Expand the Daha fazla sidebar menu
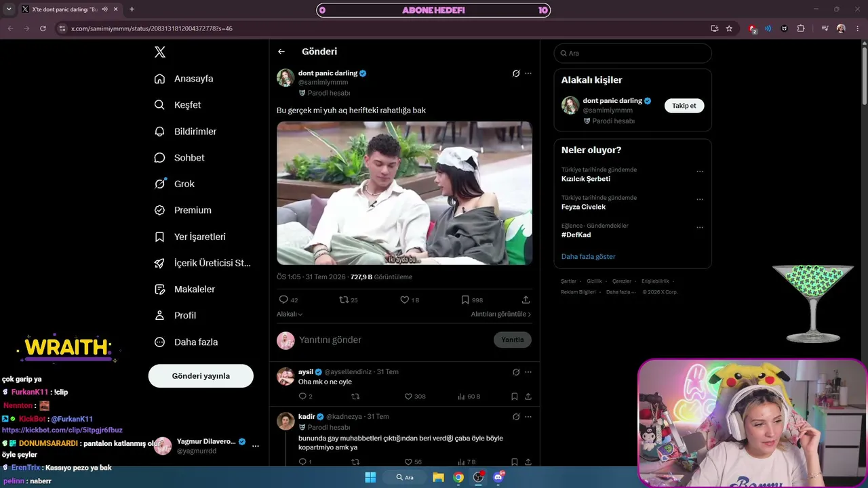This screenshot has height=488, width=868. (x=186, y=342)
